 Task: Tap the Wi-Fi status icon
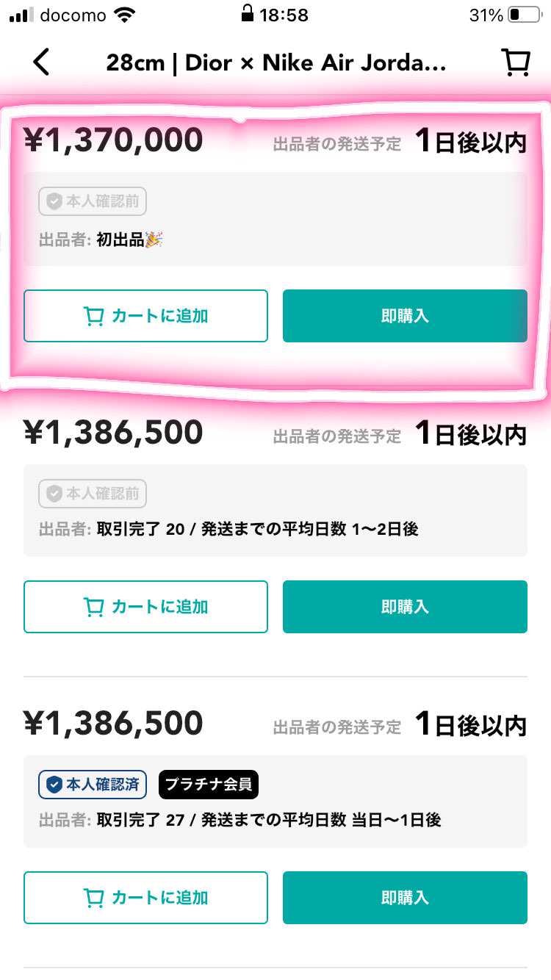126,15
